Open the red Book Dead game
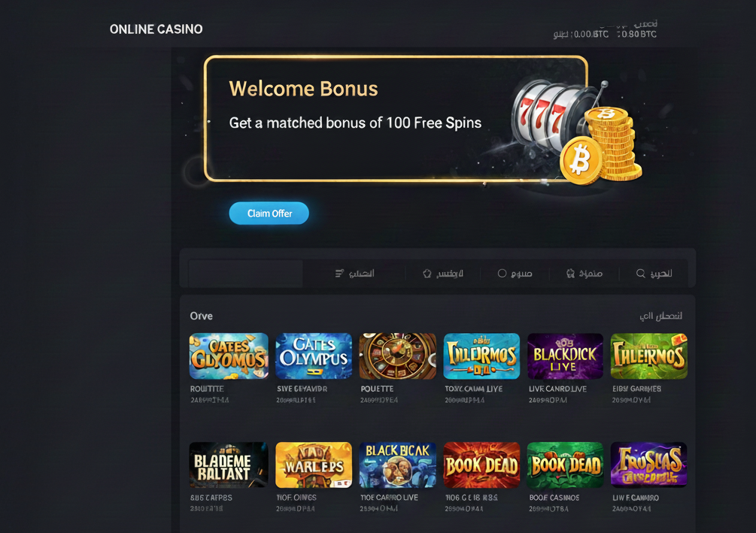The width and height of the screenshot is (756, 533). (481, 465)
